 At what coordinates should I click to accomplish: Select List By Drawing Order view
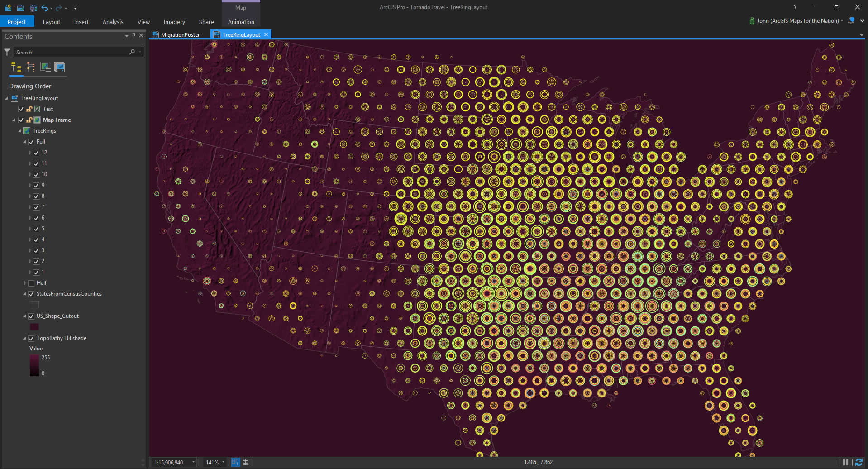click(x=16, y=67)
